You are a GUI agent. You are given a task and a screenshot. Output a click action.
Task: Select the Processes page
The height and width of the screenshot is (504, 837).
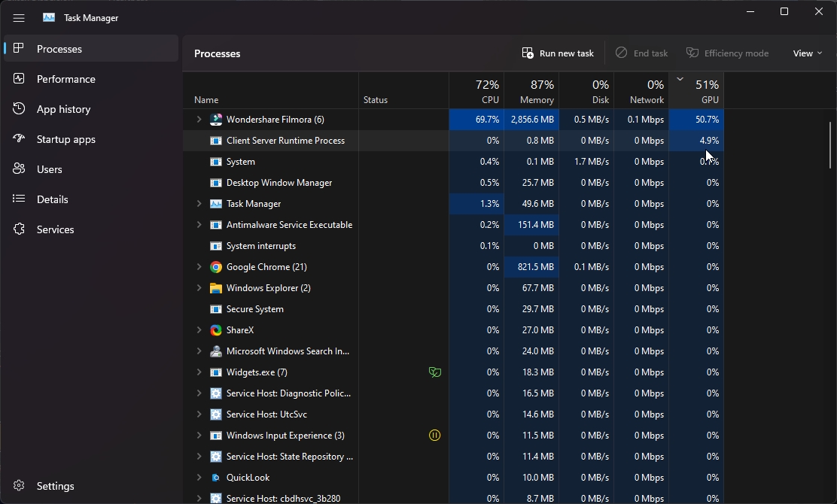60,48
